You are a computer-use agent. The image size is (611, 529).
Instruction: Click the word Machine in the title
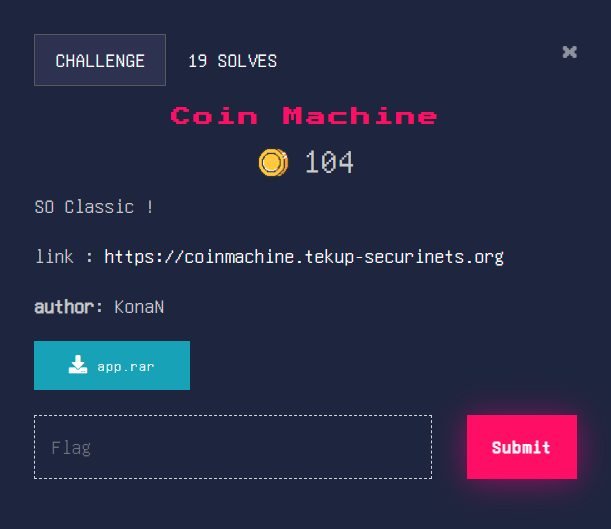360,116
